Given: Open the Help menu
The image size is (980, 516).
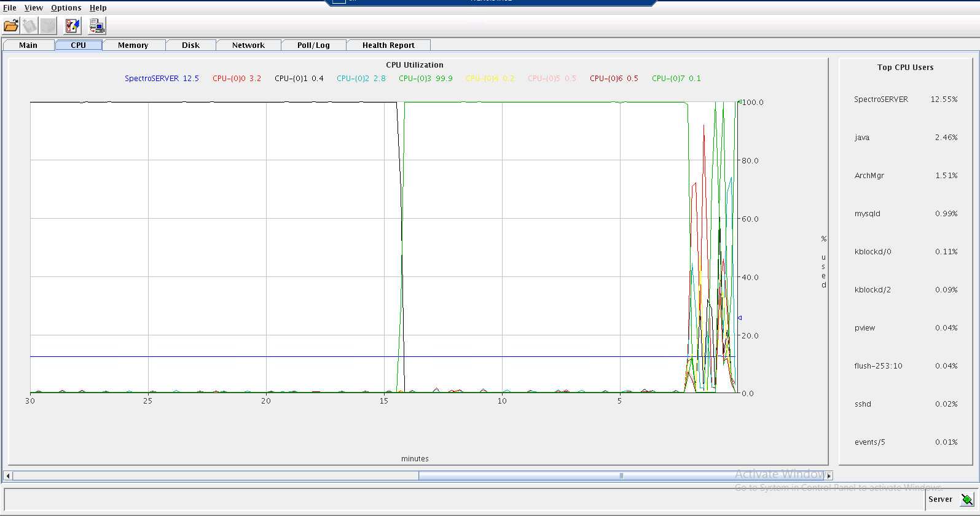Looking at the screenshot, I should point(98,8).
